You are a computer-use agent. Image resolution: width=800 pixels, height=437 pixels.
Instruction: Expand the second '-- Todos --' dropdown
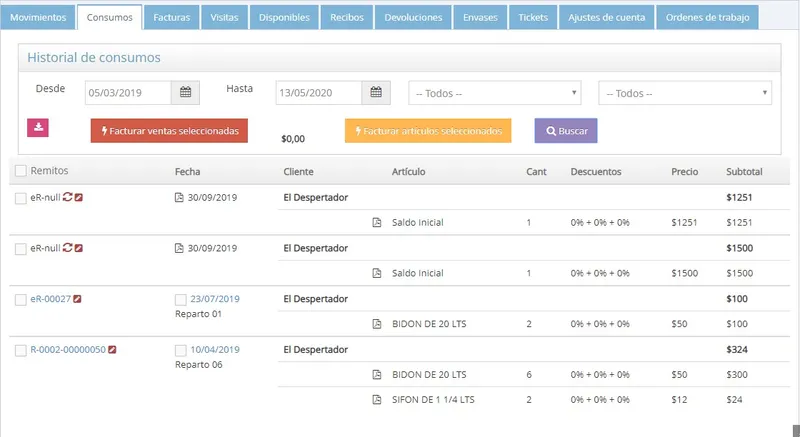point(685,93)
